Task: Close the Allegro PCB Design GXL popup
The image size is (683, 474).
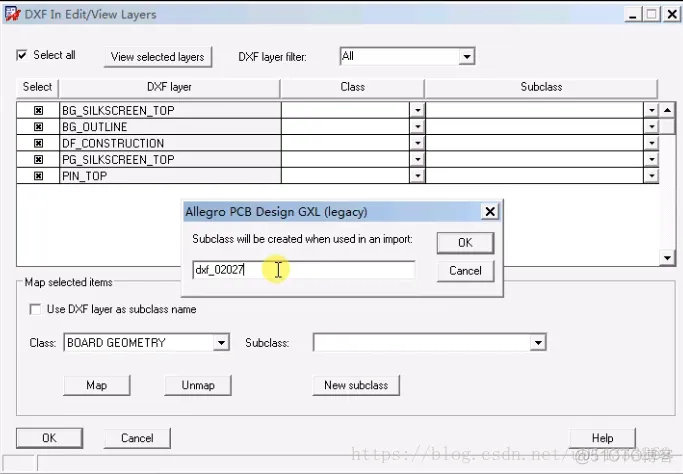Action: click(490, 212)
